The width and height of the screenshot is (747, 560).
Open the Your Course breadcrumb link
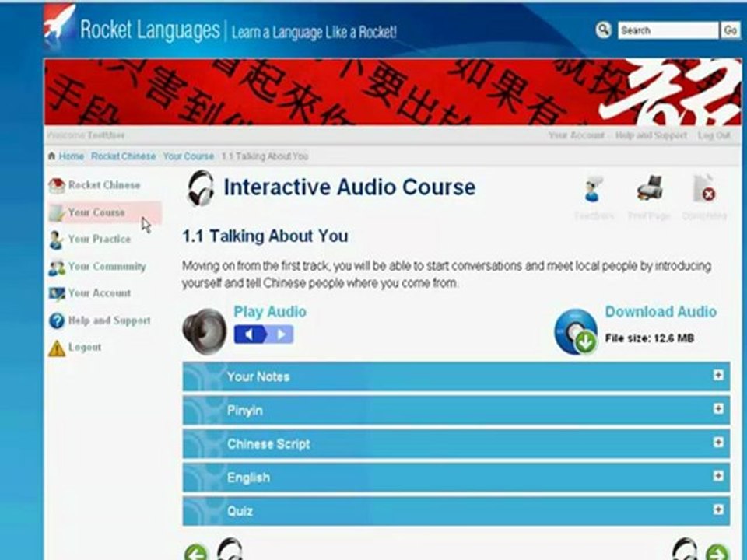coord(188,156)
